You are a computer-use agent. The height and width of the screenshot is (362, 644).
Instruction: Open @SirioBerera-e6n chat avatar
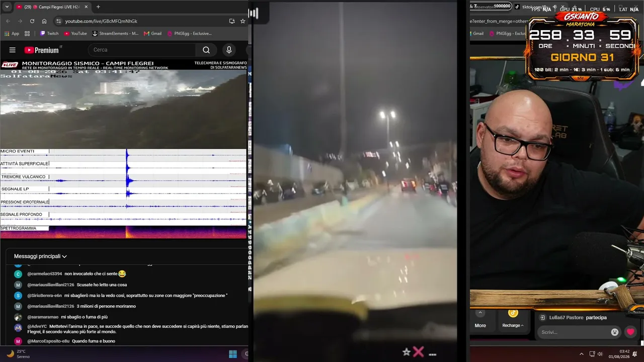point(18,296)
